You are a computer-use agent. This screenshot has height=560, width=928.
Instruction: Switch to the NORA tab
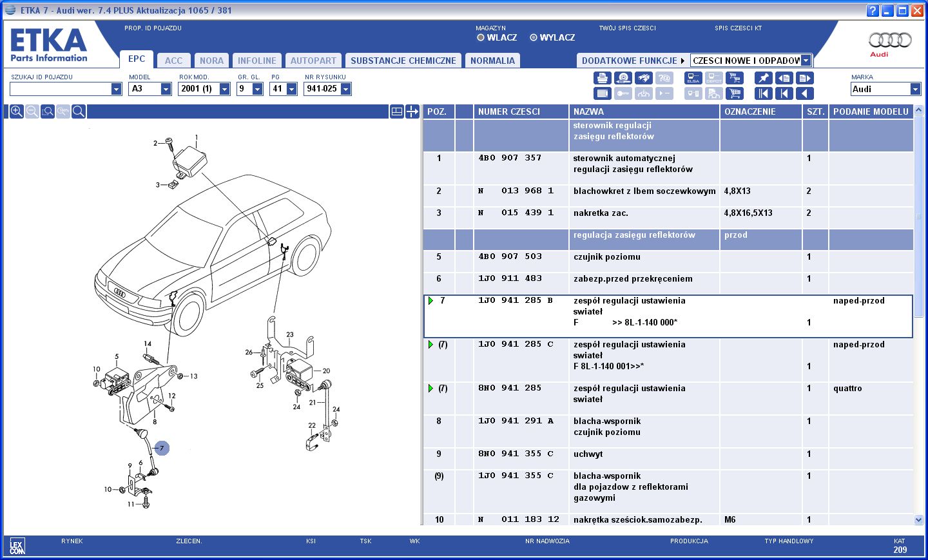click(x=211, y=61)
